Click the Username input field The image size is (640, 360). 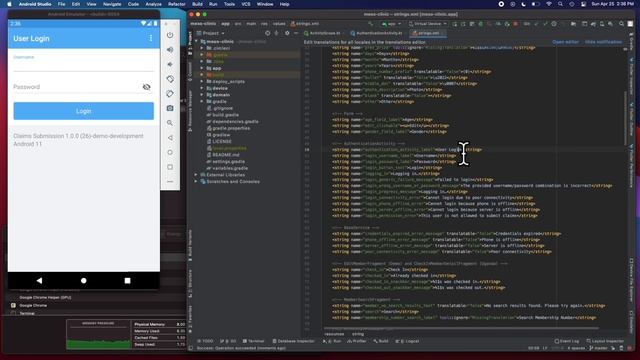[x=84, y=65]
